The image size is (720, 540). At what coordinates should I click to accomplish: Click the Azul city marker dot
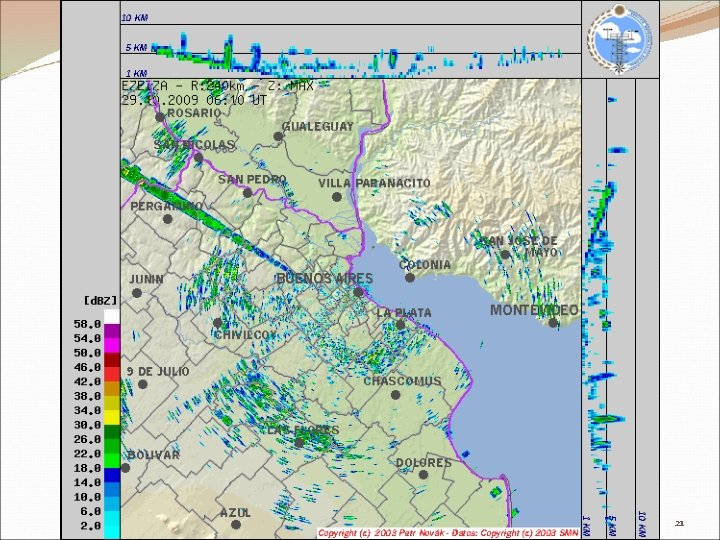236,524
